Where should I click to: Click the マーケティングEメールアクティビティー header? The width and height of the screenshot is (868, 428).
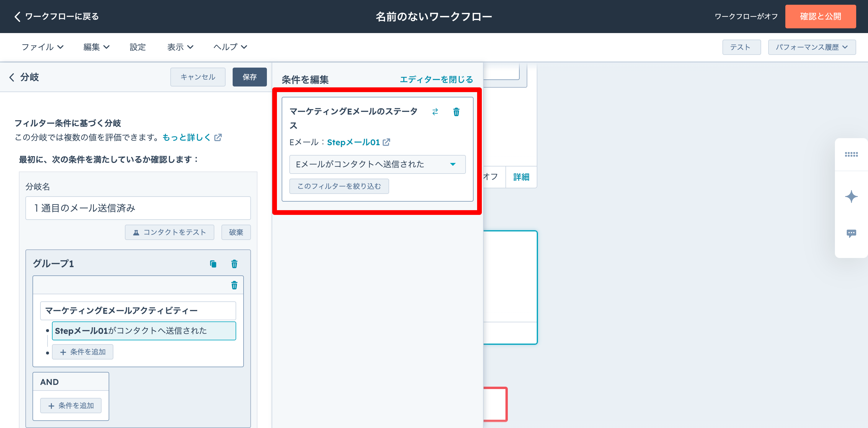click(x=138, y=311)
